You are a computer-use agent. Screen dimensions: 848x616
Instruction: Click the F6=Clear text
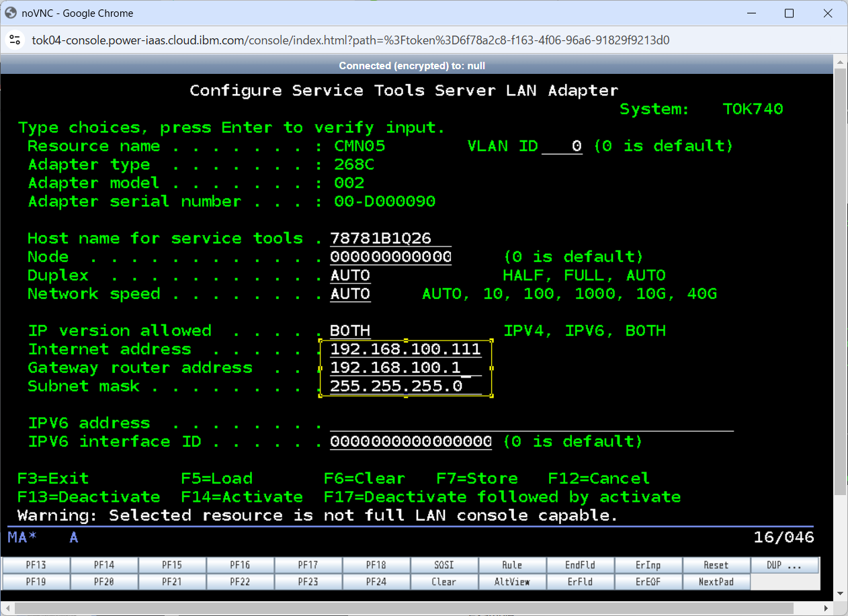pyautogui.click(x=365, y=479)
